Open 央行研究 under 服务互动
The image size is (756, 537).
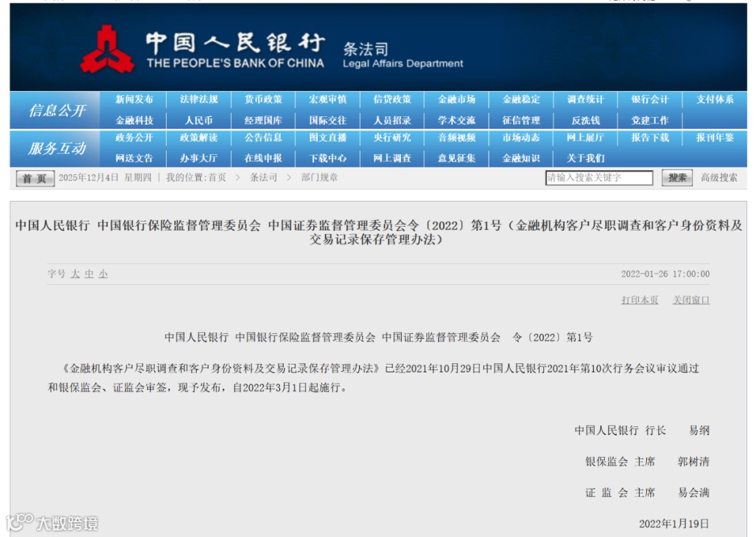coord(392,137)
